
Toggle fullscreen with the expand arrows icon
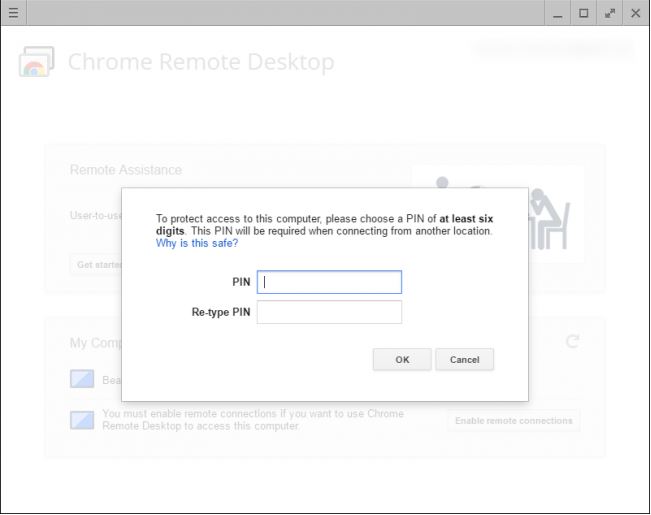[610, 13]
